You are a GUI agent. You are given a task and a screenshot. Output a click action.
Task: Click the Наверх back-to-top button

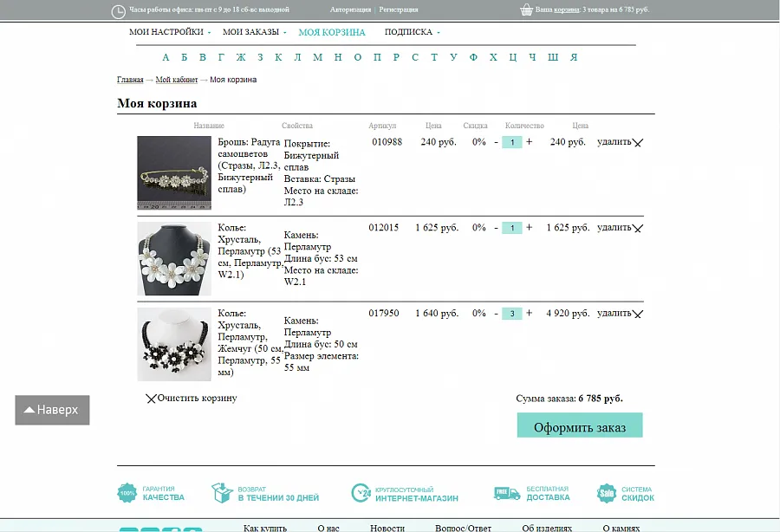[52, 410]
